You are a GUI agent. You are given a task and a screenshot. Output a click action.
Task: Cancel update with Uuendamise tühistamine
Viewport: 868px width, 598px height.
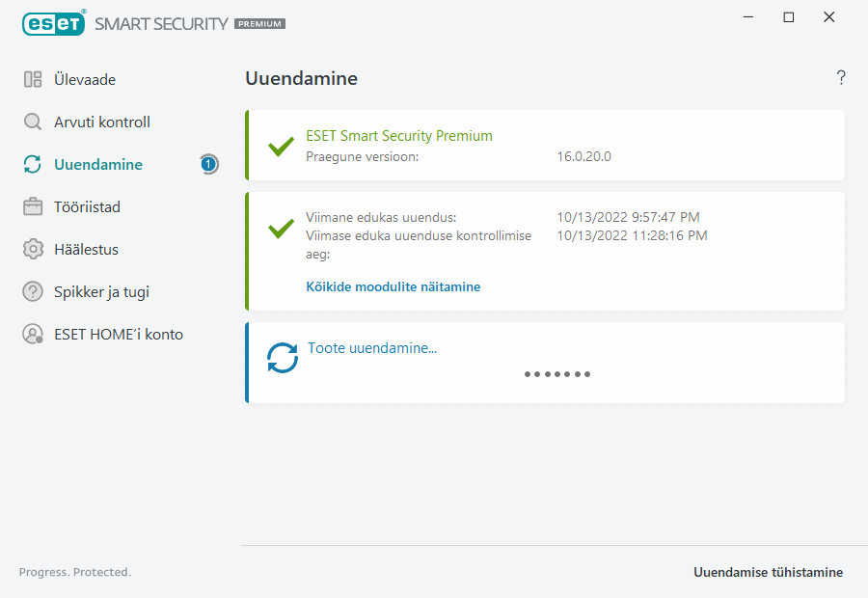click(768, 572)
